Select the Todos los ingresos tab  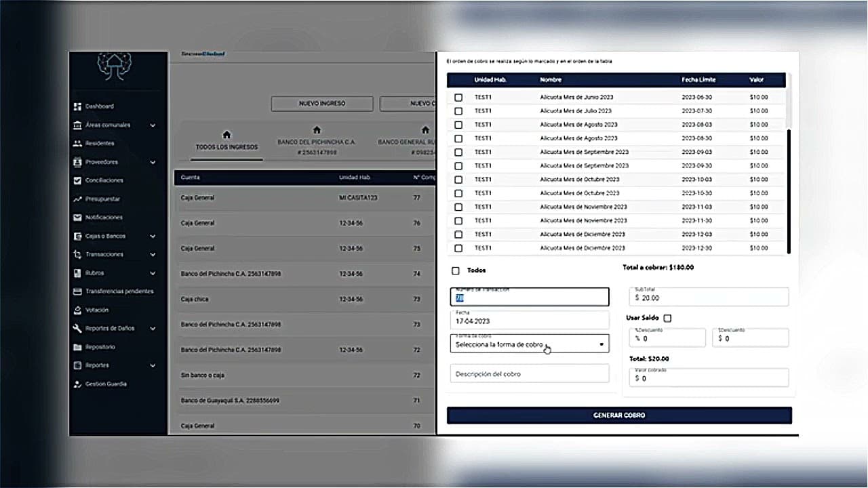(x=226, y=142)
